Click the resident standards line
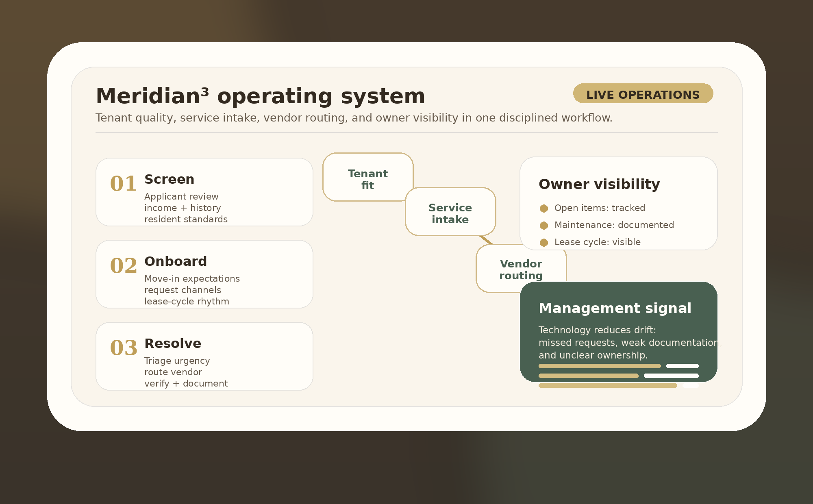Image resolution: width=813 pixels, height=504 pixels. coord(186,219)
